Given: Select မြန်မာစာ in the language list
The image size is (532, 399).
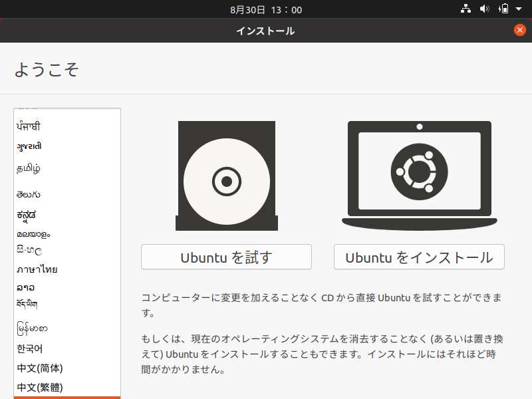Looking at the screenshot, I should (67, 329).
